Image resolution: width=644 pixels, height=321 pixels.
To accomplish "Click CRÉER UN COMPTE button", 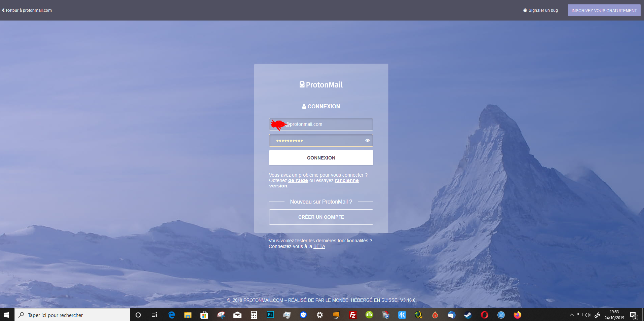I will (x=321, y=217).
